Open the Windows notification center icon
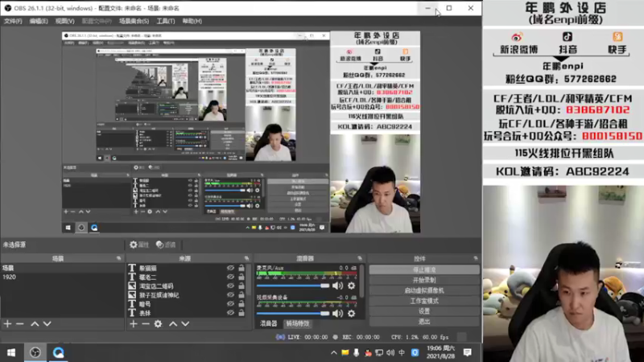This screenshot has height=362, width=644. (x=468, y=352)
